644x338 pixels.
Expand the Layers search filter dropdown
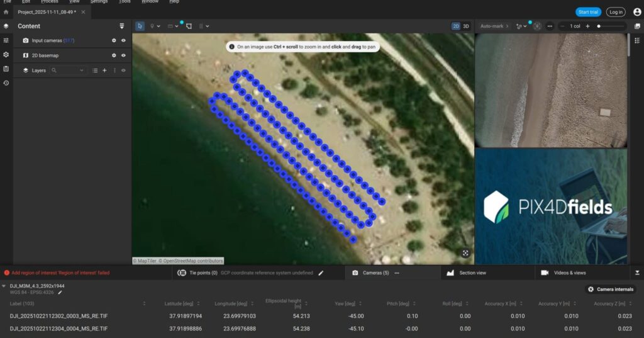coord(82,70)
